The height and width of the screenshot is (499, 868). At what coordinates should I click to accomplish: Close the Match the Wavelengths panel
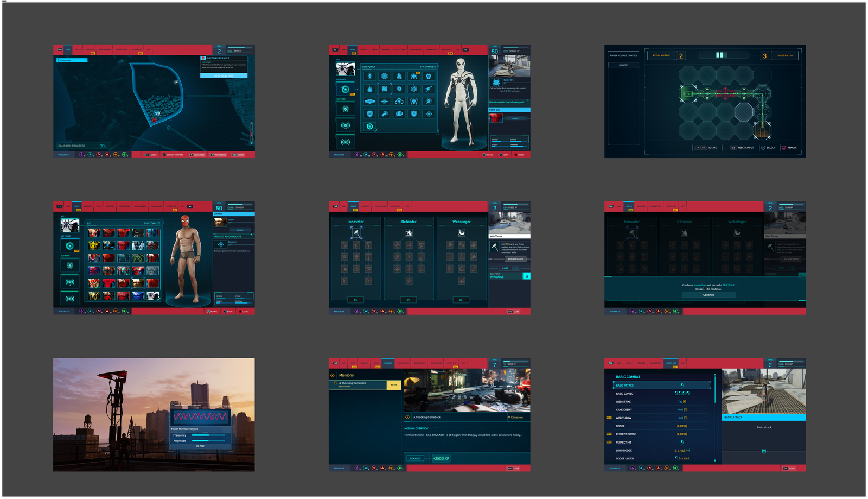point(200,446)
